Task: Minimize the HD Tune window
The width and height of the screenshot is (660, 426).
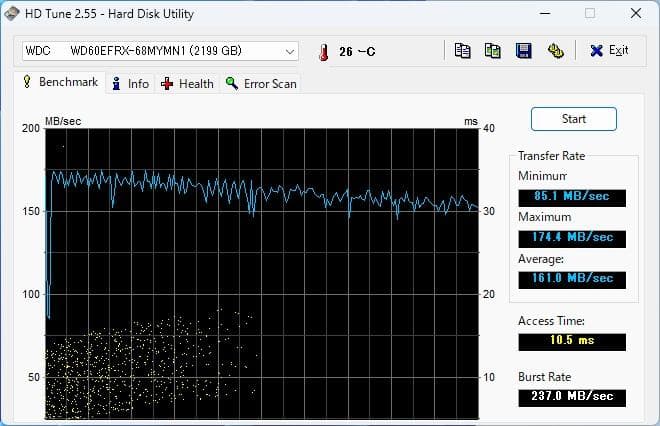Action: 545,14
